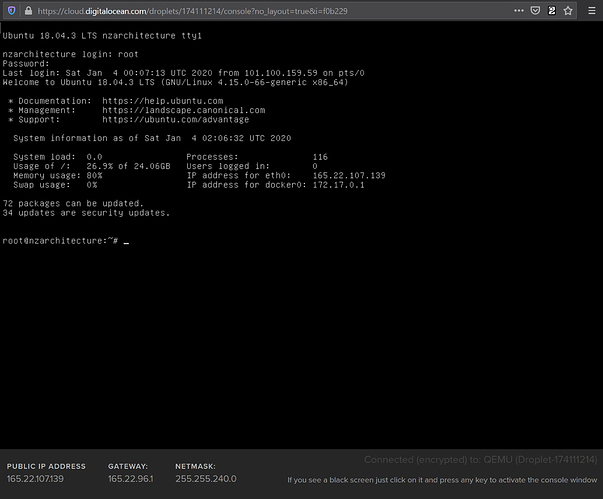
Task: Click the 'Usage of /: 26.9%' text
Action: pyautogui.click(x=63, y=166)
